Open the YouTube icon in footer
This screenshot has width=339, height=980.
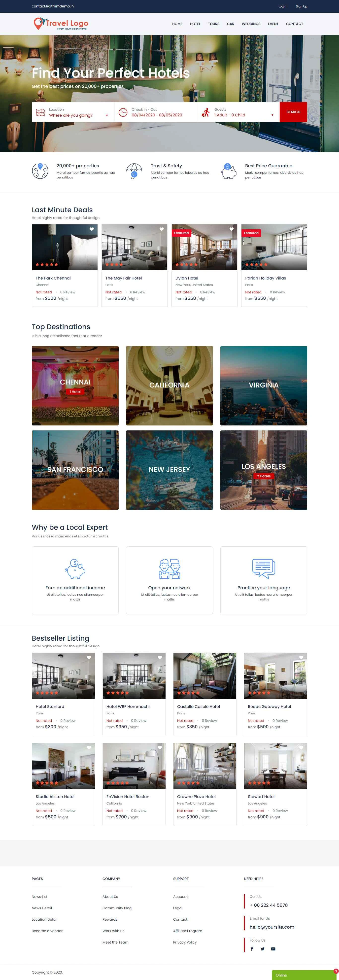click(x=273, y=948)
